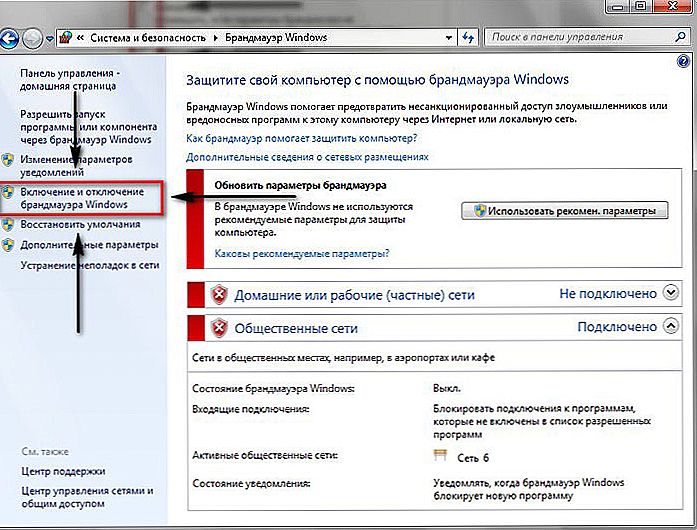Open Help via blue question mark icon
Screen dimensions: 697x530
click(x=683, y=61)
